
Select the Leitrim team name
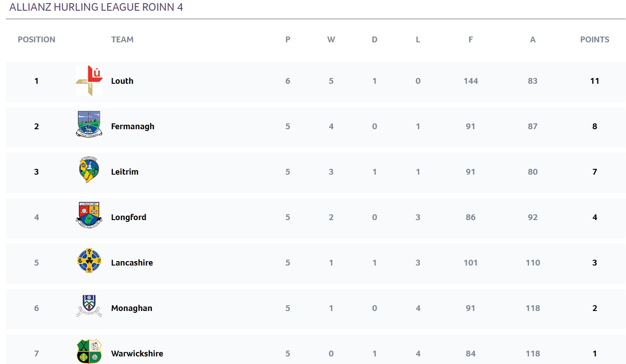(125, 172)
